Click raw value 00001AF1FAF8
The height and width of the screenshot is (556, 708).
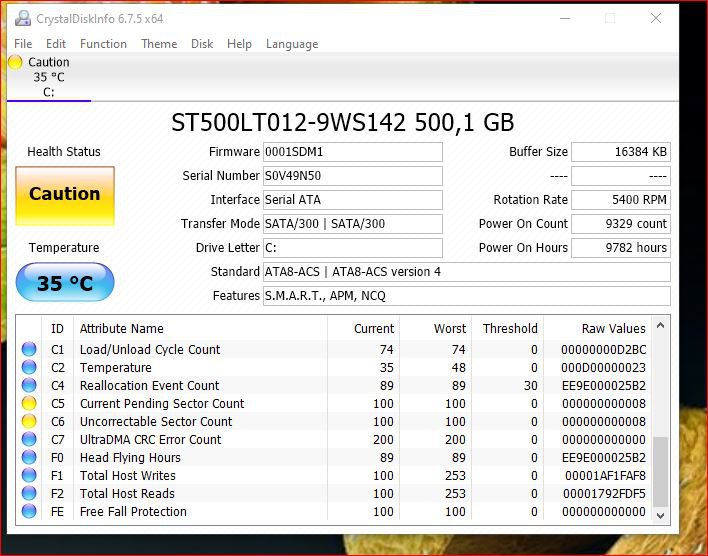[x=606, y=476]
